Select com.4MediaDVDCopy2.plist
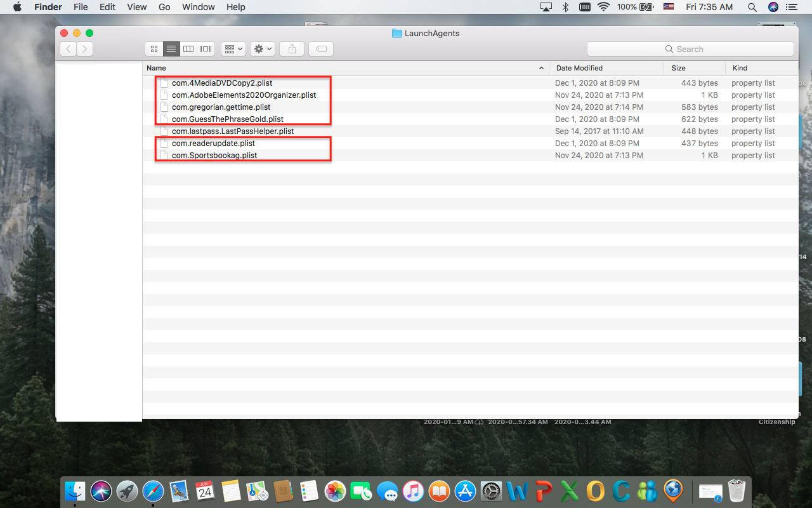Screen dimensions: 812x508 (222, 83)
